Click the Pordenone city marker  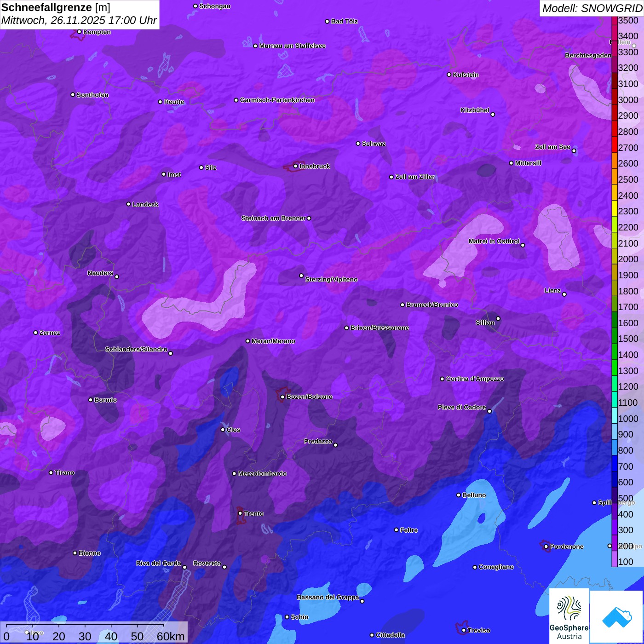point(546,546)
